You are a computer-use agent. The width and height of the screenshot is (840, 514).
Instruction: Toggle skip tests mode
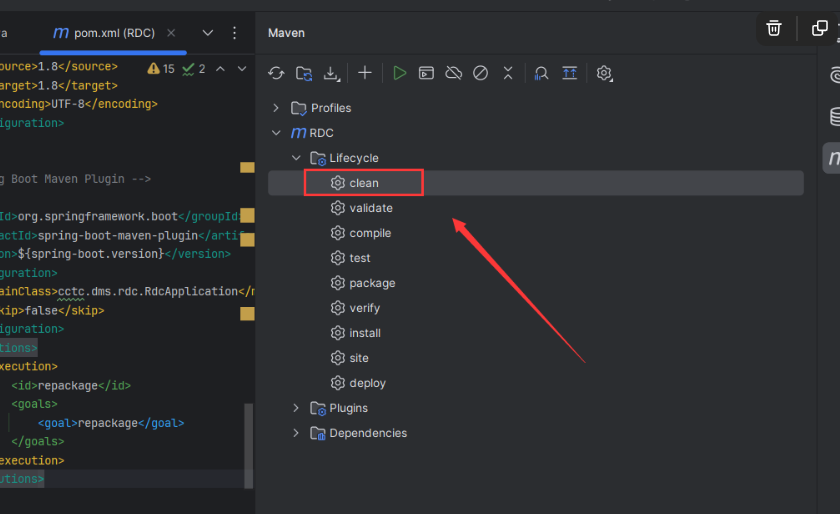pos(480,73)
